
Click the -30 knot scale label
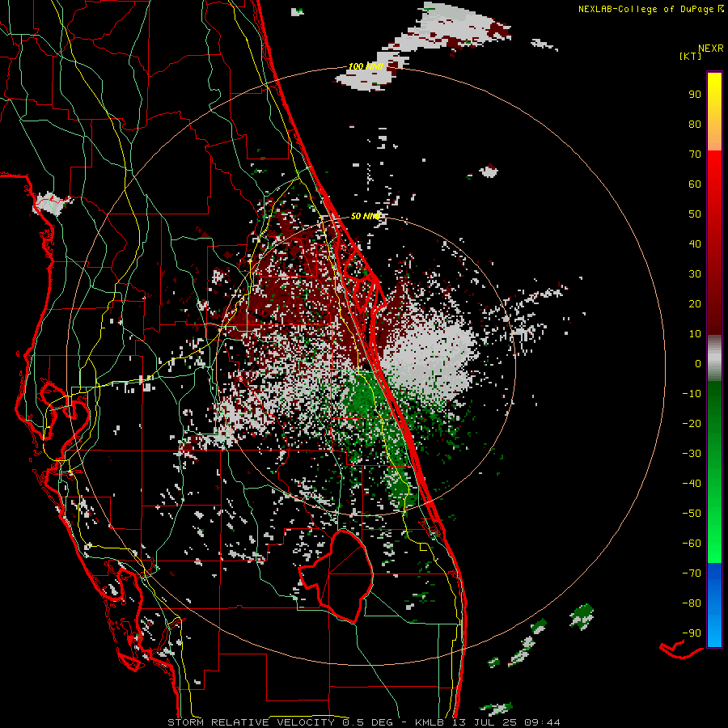pos(692,454)
